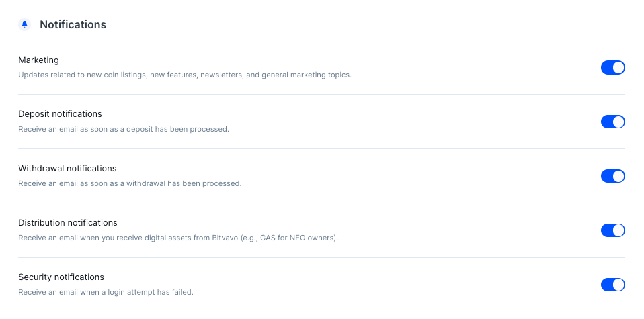Viewport: 644px width, 319px height.
Task: Click the divider line under Marketing row
Action: tap(321, 95)
